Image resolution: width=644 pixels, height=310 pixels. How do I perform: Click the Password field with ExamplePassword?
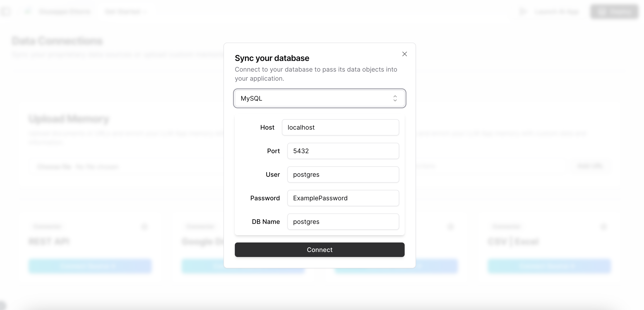tap(343, 198)
